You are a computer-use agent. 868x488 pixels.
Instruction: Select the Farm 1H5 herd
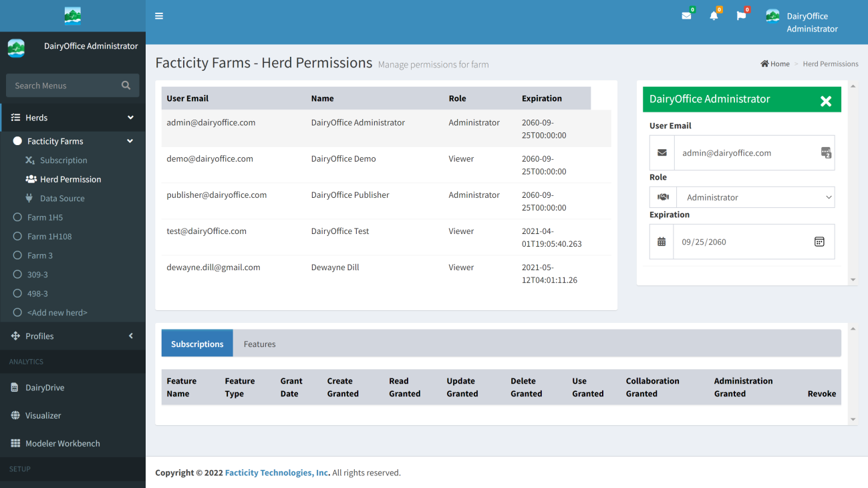click(x=45, y=217)
